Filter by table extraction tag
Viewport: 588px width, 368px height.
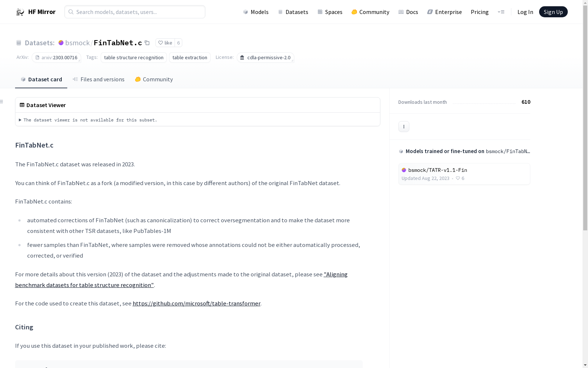click(x=190, y=57)
